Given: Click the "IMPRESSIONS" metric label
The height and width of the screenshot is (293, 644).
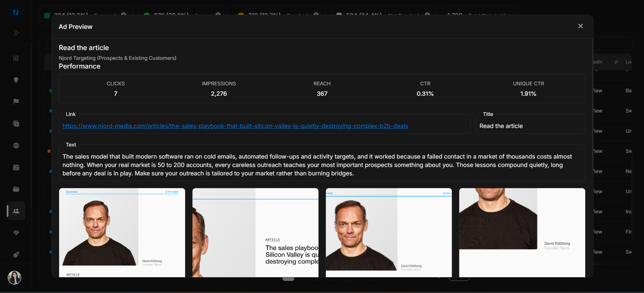Looking at the screenshot, I should pyautogui.click(x=219, y=84).
